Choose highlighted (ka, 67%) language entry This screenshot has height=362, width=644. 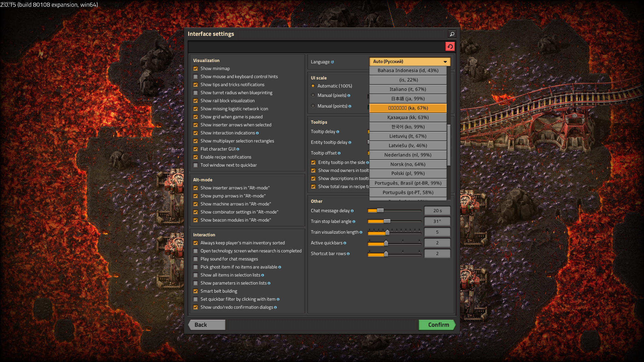pos(408,108)
